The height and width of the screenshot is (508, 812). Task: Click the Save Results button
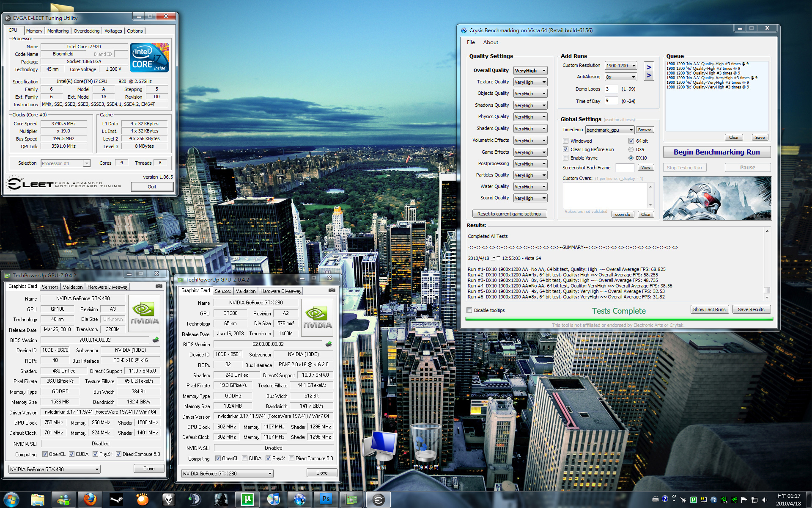click(x=751, y=309)
